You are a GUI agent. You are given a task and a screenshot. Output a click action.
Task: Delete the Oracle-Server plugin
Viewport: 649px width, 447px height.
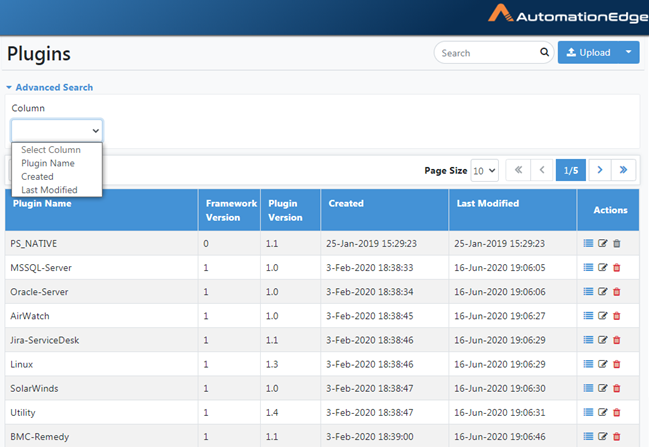pos(617,291)
